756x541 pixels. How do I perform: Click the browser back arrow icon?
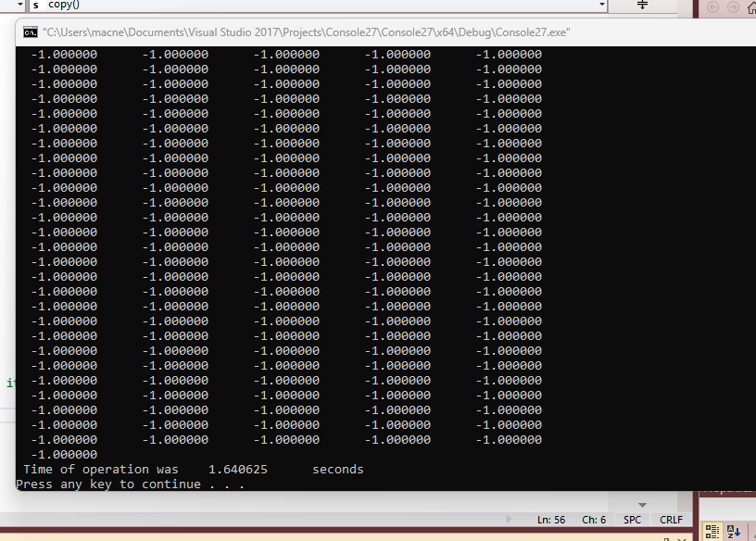tap(712, 7)
